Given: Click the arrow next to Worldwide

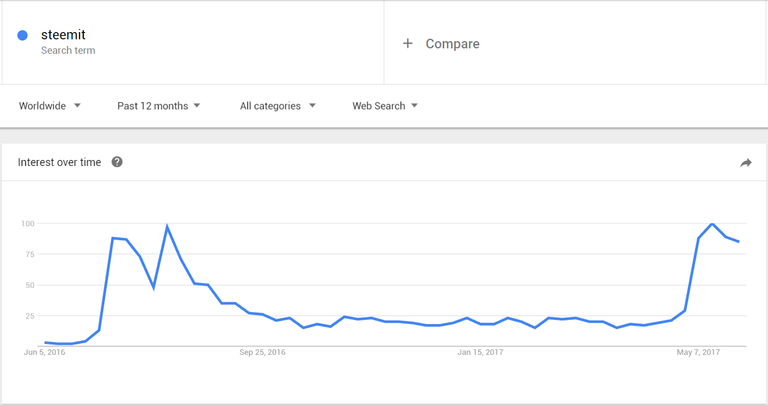Looking at the screenshot, I should click(77, 105).
